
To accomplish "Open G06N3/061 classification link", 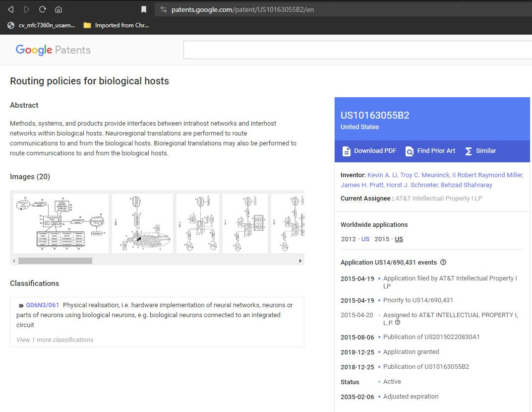I will pos(43,305).
